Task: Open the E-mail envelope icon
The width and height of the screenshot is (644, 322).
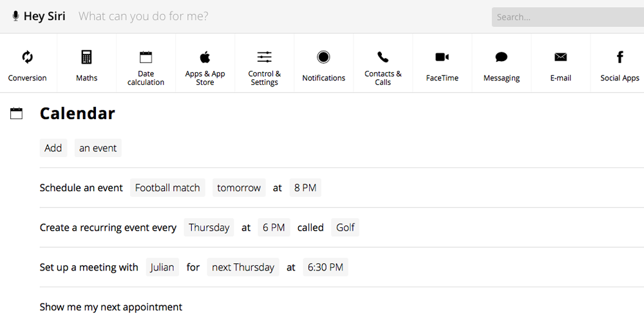Action: click(x=560, y=57)
